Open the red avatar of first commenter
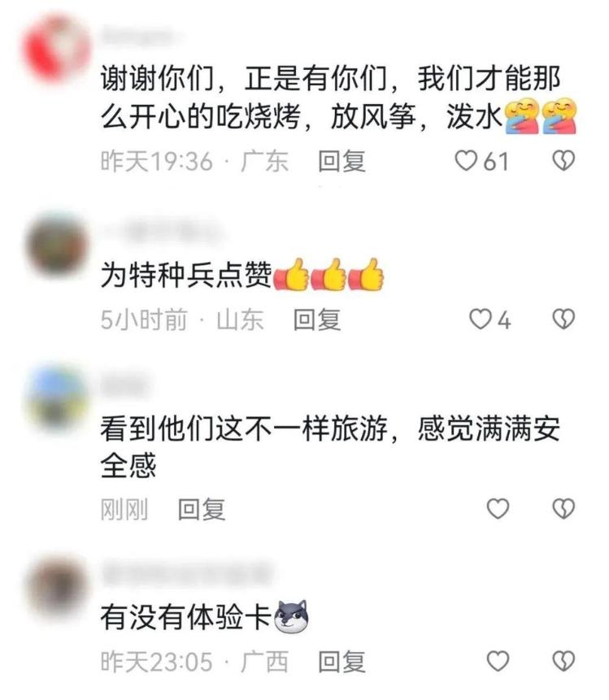Viewport: 609px width, 700px height. click(56, 48)
